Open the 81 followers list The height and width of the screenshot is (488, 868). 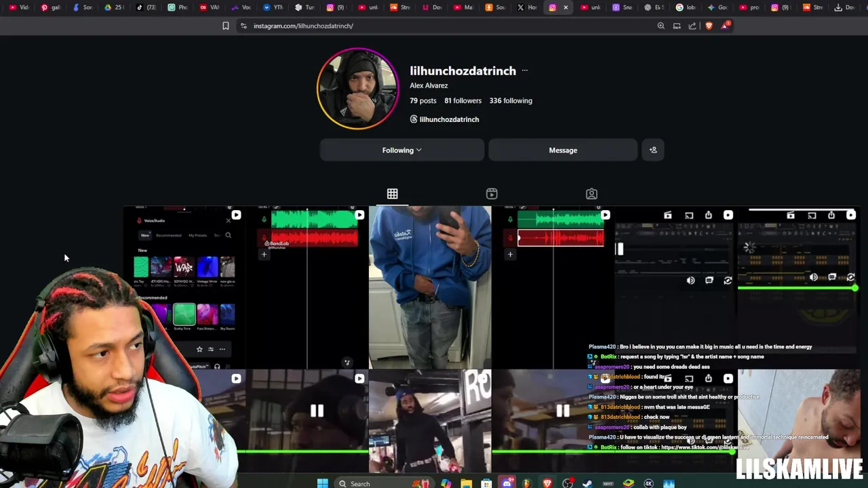pyautogui.click(x=462, y=100)
